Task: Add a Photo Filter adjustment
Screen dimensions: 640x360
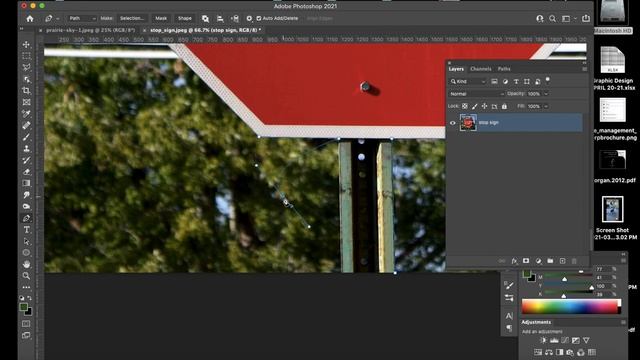Action: 570,352
